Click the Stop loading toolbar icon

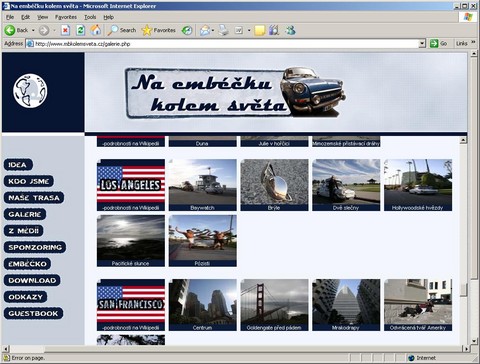(65, 31)
